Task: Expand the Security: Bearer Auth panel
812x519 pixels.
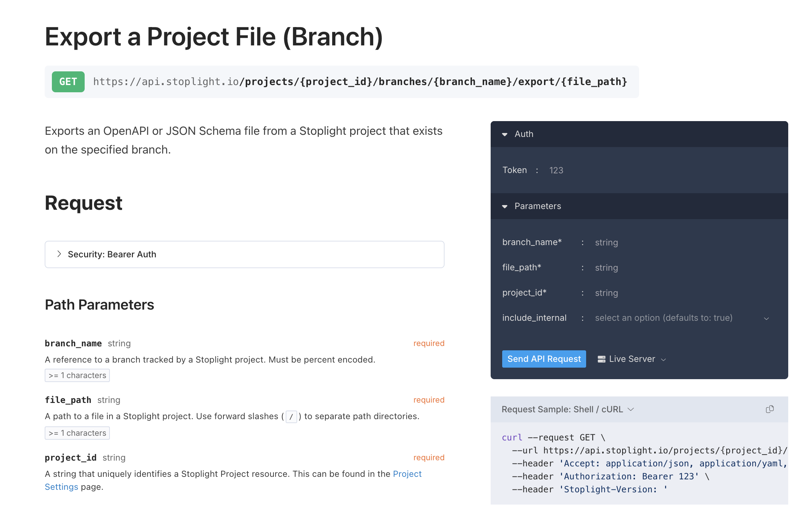Action: (x=245, y=254)
